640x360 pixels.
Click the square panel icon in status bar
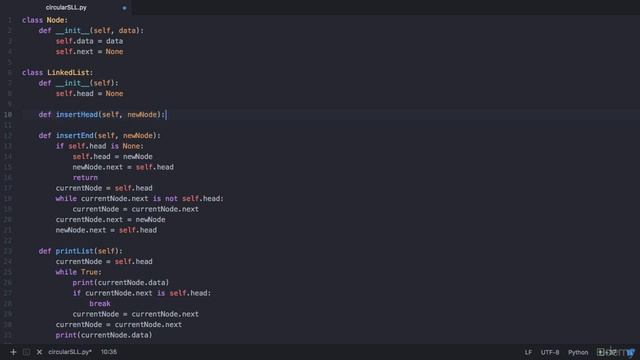pos(26,352)
